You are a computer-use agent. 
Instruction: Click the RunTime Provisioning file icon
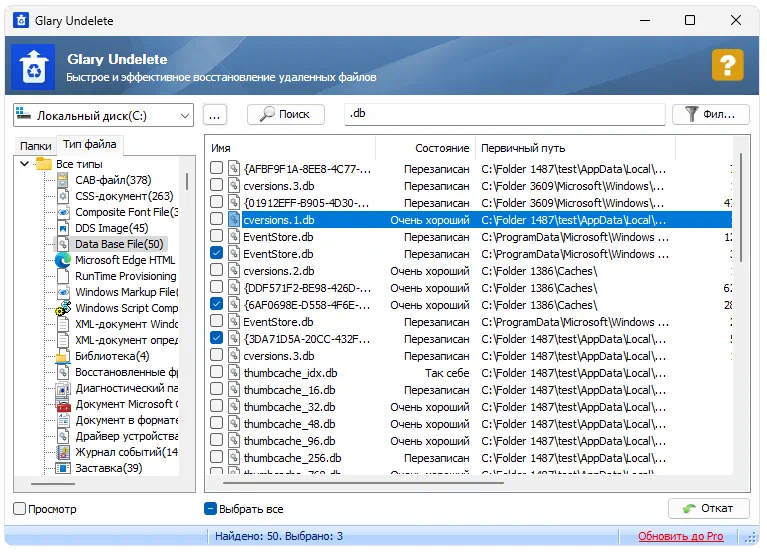[x=63, y=276]
